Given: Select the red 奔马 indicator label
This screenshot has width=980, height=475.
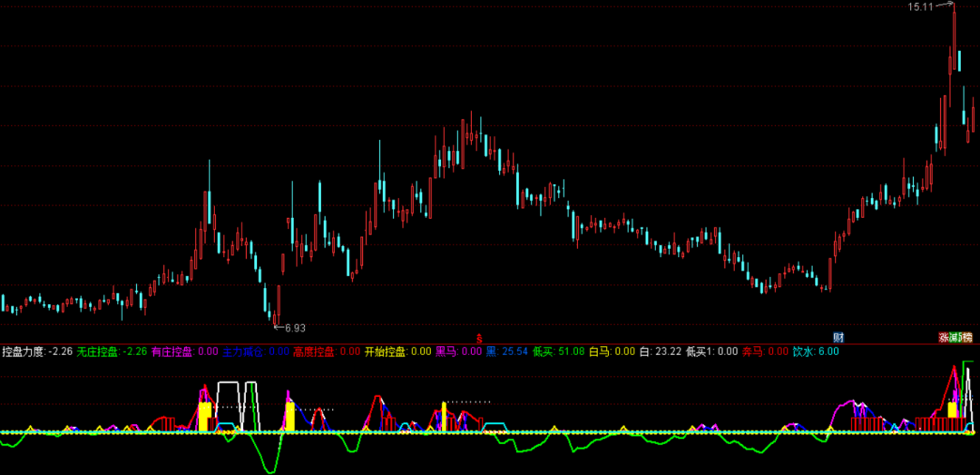Looking at the screenshot, I should tap(752, 351).
